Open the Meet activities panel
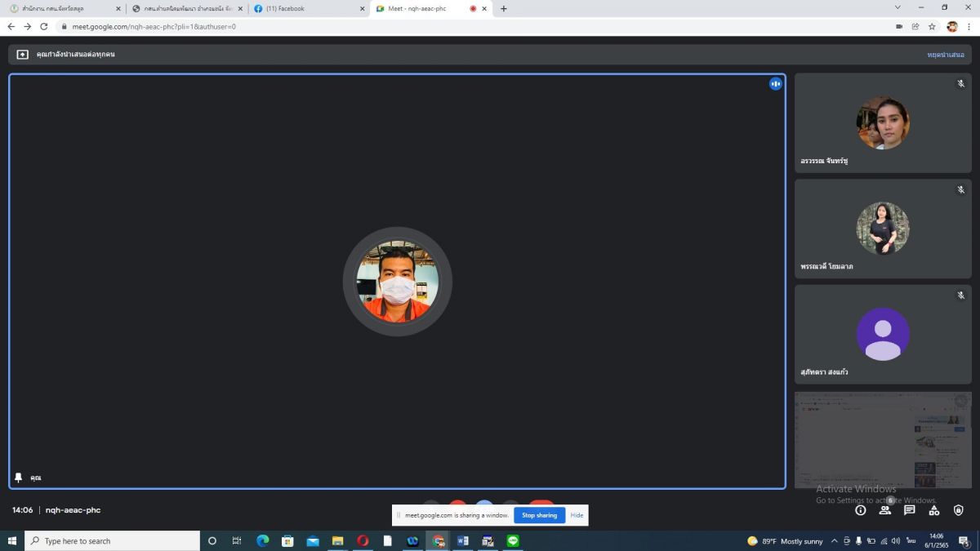The height and width of the screenshot is (551, 980). (933, 510)
